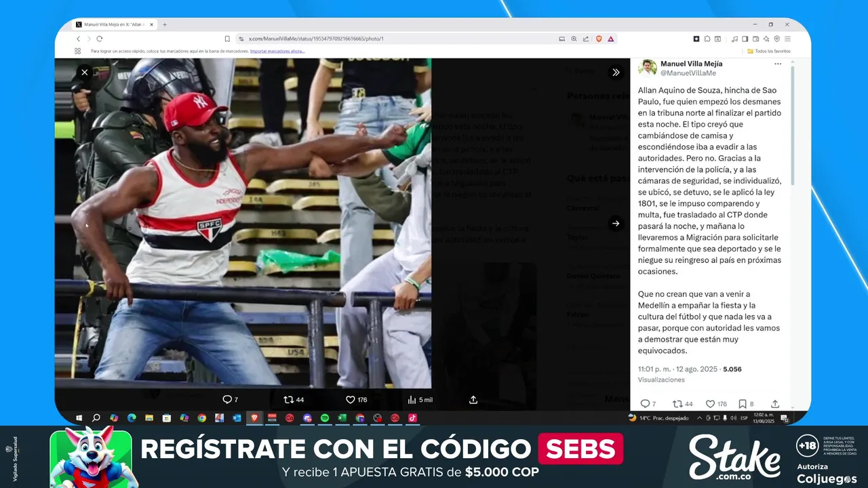Reload the page
This screenshot has width=868, height=488.
point(99,39)
